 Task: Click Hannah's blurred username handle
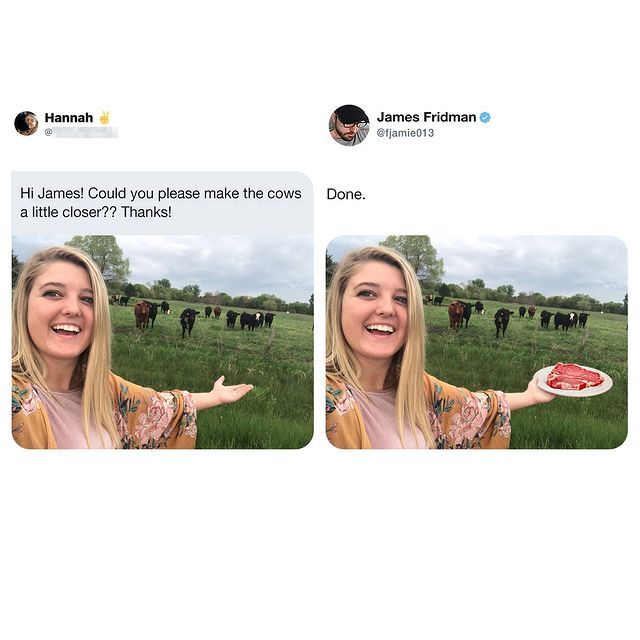[82, 132]
